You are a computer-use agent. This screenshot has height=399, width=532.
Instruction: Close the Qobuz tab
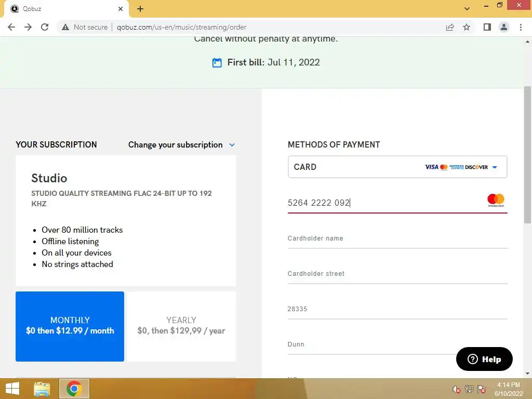click(121, 9)
